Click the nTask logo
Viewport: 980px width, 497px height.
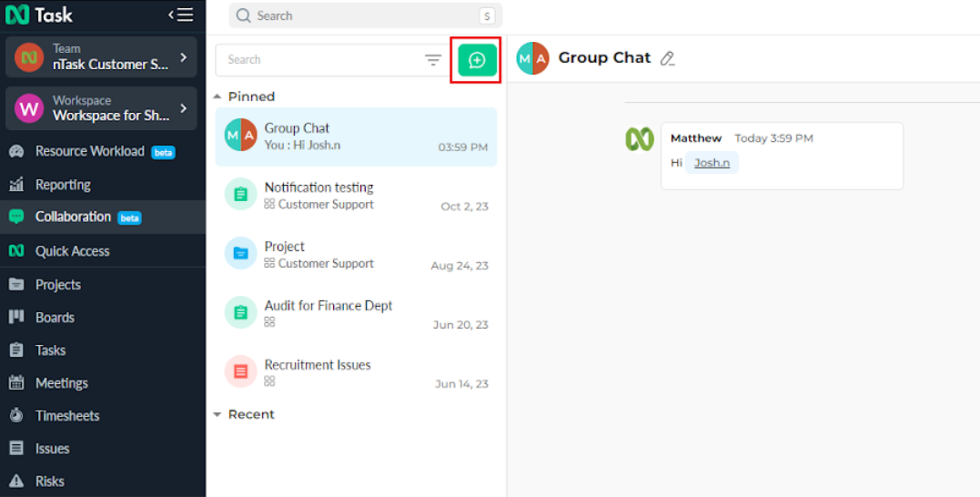click(39, 15)
